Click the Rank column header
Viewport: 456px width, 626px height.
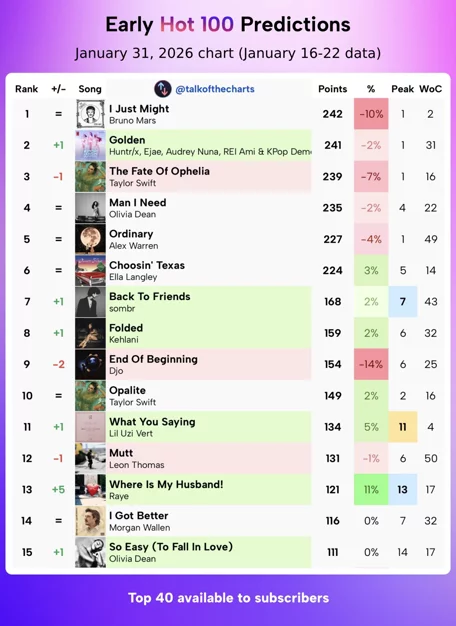[27, 89]
